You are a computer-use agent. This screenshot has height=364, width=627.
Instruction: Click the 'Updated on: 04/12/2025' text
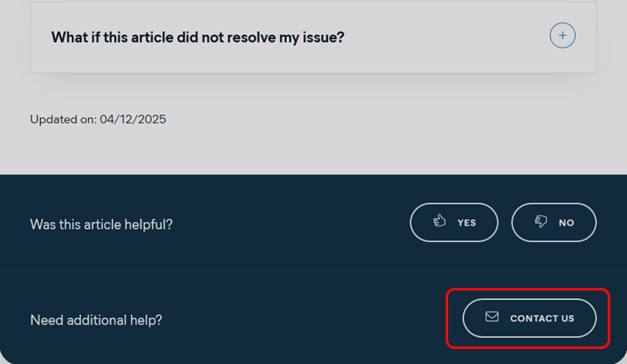pyautogui.click(x=98, y=119)
